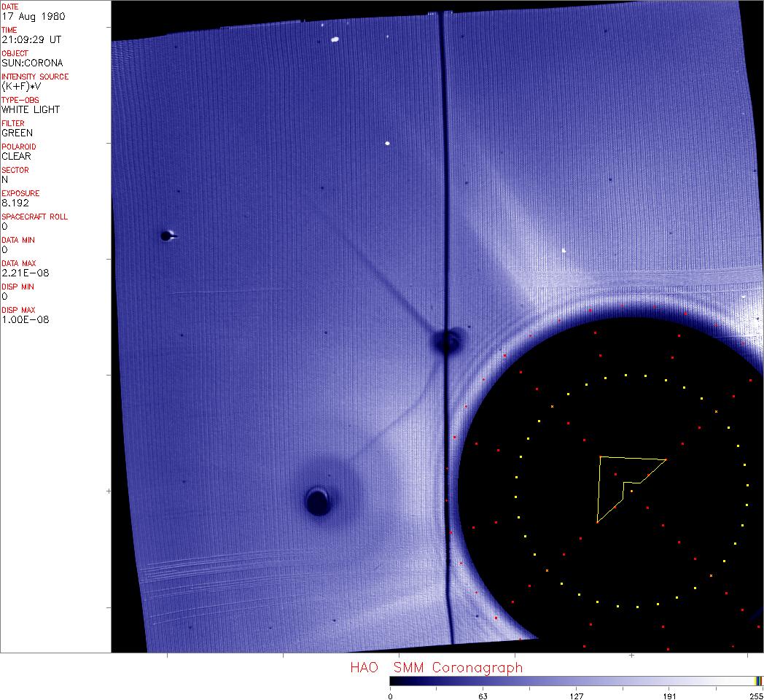The image size is (764, 700).
Task: Click the dark swirl spot on the vertical line
Action: point(446,341)
